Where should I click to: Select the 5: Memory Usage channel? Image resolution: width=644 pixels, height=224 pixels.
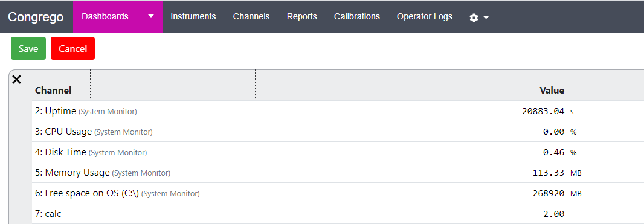[x=103, y=173]
